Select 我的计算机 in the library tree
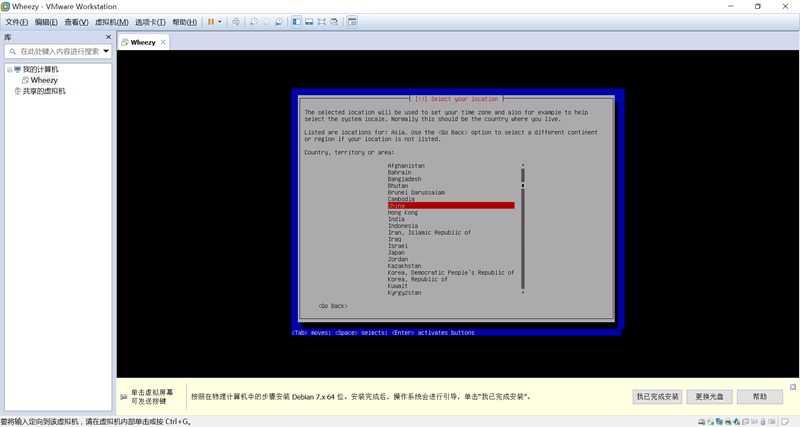 (40, 69)
